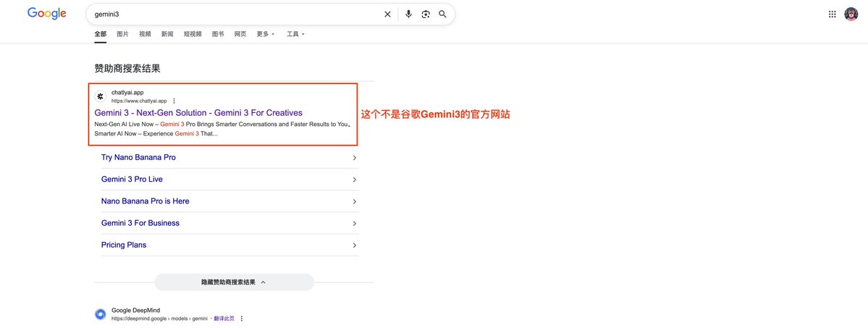Screen dimensions: 868x328
Task: Open three-dot menu beside DeepMind result
Action: (241, 319)
